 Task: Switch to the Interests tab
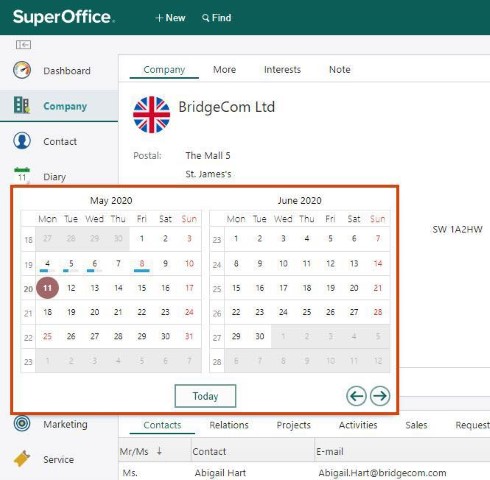pos(282,70)
